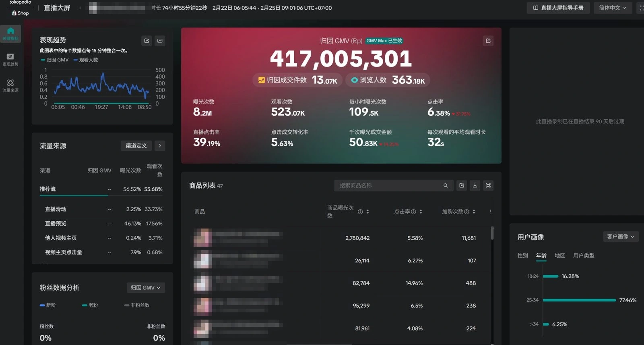
Task: Click 渠道定义 button
Action: click(136, 146)
